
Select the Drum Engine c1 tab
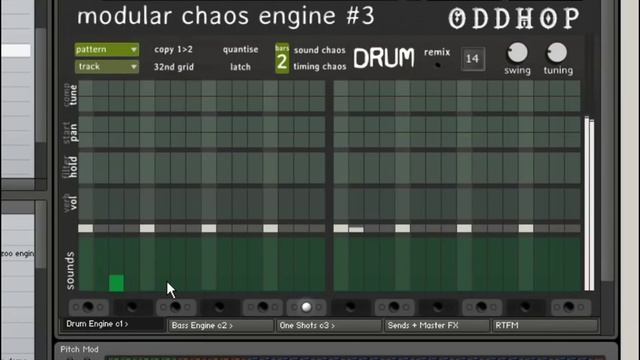(x=113, y=324)
